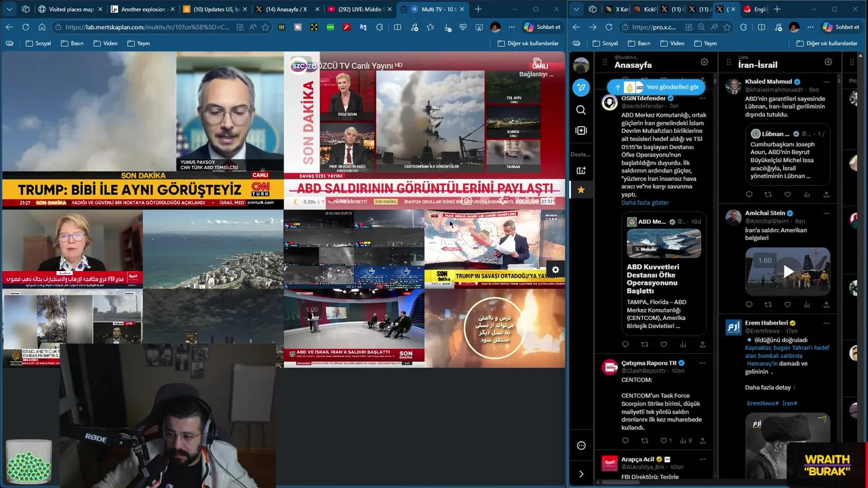868x488 pixels.
Task: Open the search icon in X Pro sidebar
Action: coord(581,110)
